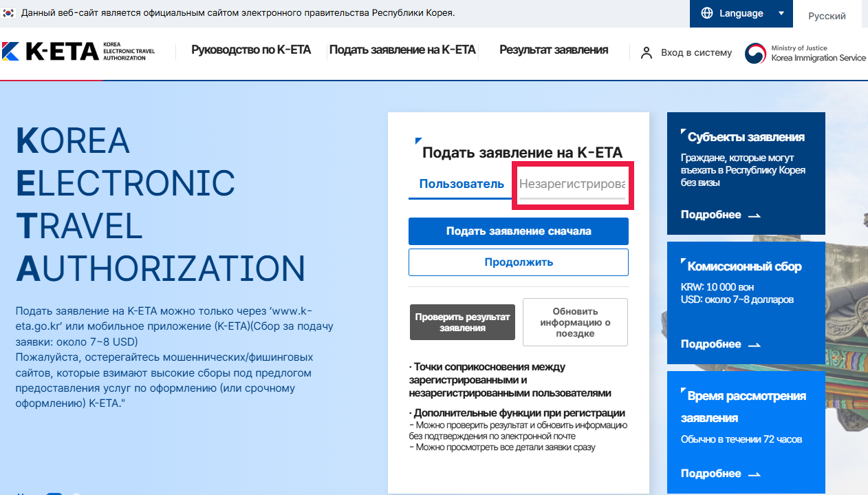The height and width of the screenshot is (495, 868).
Task: Switch to the Незарегистрированный tab
Action: [x=572, y=185]
